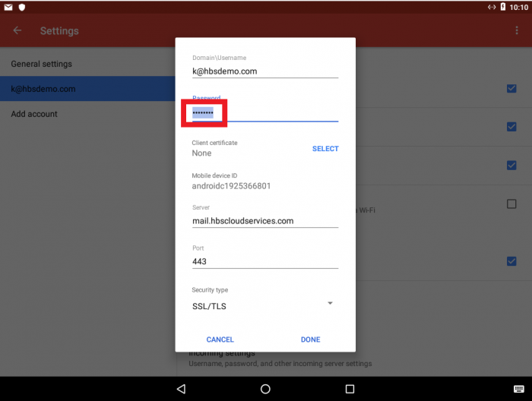Click the clock showing 10:10
The image size is (532, 401).
pos(519,7)
